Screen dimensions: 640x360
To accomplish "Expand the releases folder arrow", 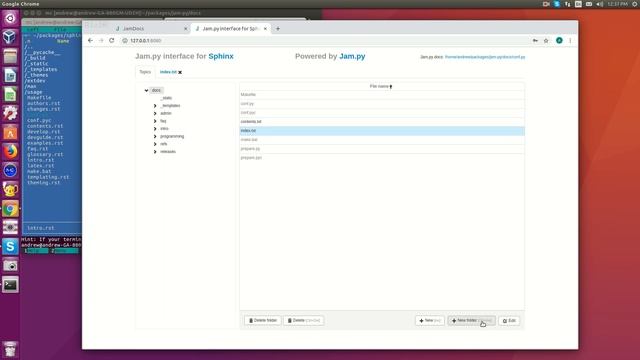I will pyautogui.click(x=155, y=152).
